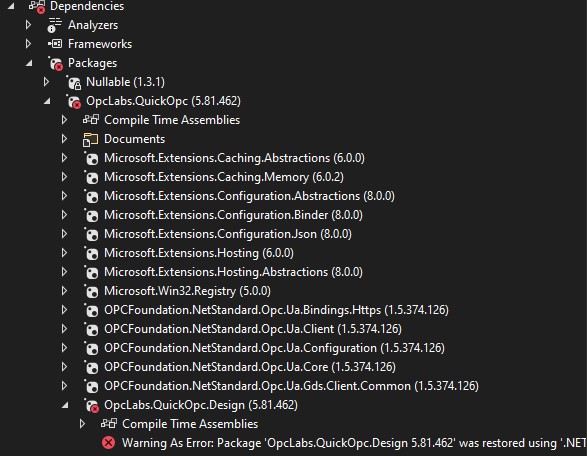Click the Packages icon with error badge
This screenshot has height=456, width=587.
pos(55,63)
